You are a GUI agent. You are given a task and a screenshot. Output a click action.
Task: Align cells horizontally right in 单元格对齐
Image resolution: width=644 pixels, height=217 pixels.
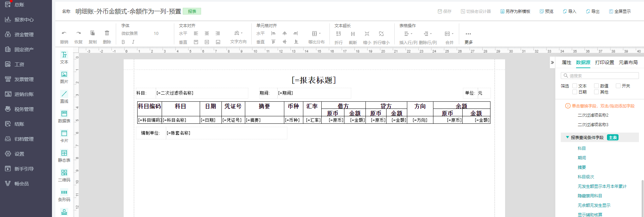pos(296,33)
